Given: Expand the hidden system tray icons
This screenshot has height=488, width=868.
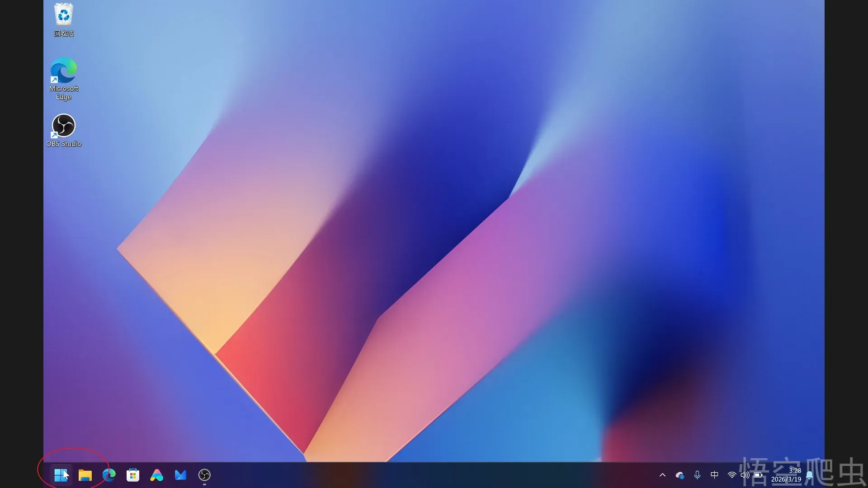Looking at the screenshot, I should tap(662, 475).
